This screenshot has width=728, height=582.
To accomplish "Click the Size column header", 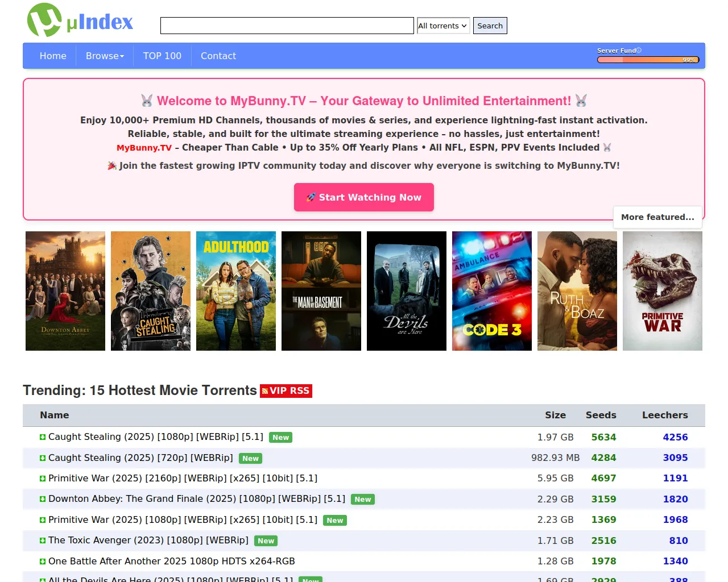I will pyautogui.click(x=555, y=415).
